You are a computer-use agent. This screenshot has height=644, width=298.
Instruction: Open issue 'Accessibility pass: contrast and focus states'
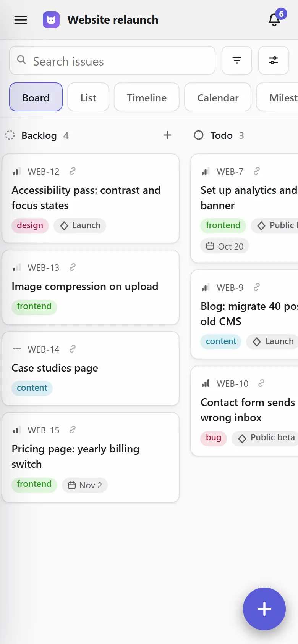pos(86,198)
